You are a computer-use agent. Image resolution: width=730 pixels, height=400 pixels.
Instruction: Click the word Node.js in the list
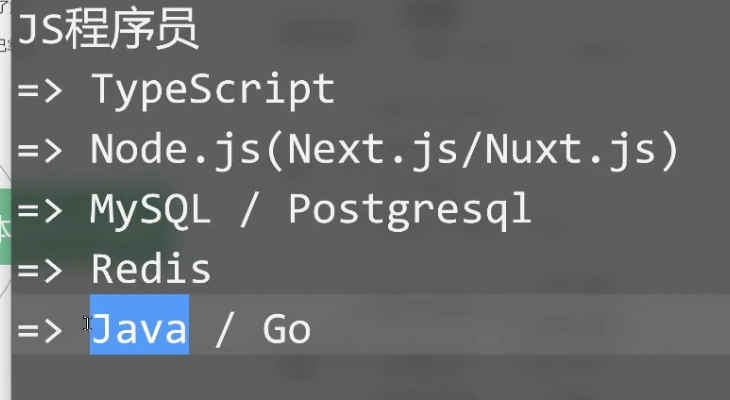pos(175,150)
